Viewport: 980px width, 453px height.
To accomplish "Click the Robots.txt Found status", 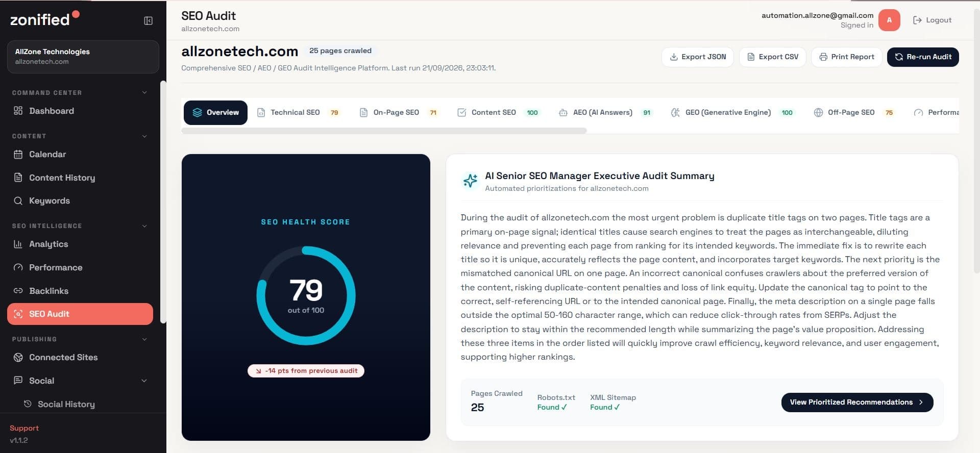I will pyautogui.click(x=556, y=402).
